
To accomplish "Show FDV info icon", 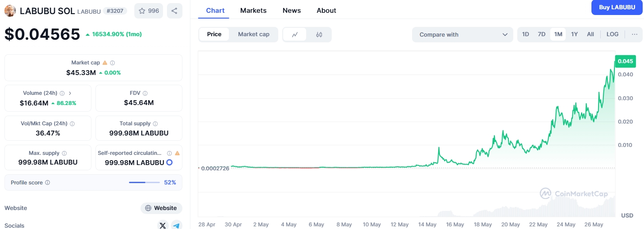I will coord(145,93).
